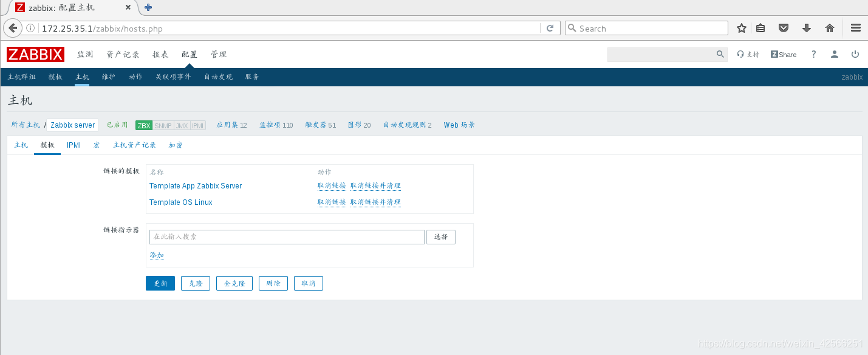
Task: Open Template App Zabbix Server link
Action: click(196, 186)
